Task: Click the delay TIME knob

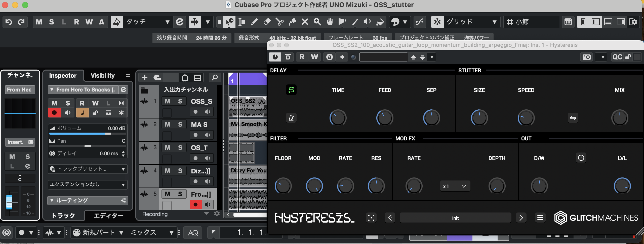Action: coord(338,118)
